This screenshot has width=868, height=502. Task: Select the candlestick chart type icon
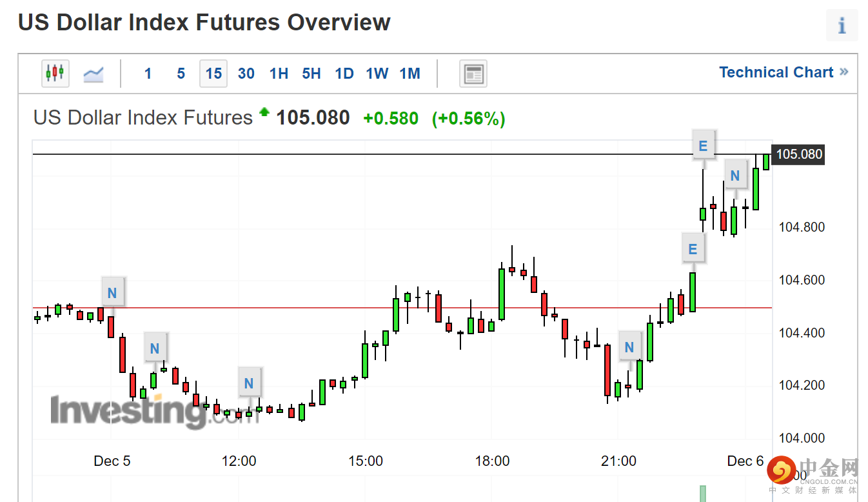click(x=55, y=74)
